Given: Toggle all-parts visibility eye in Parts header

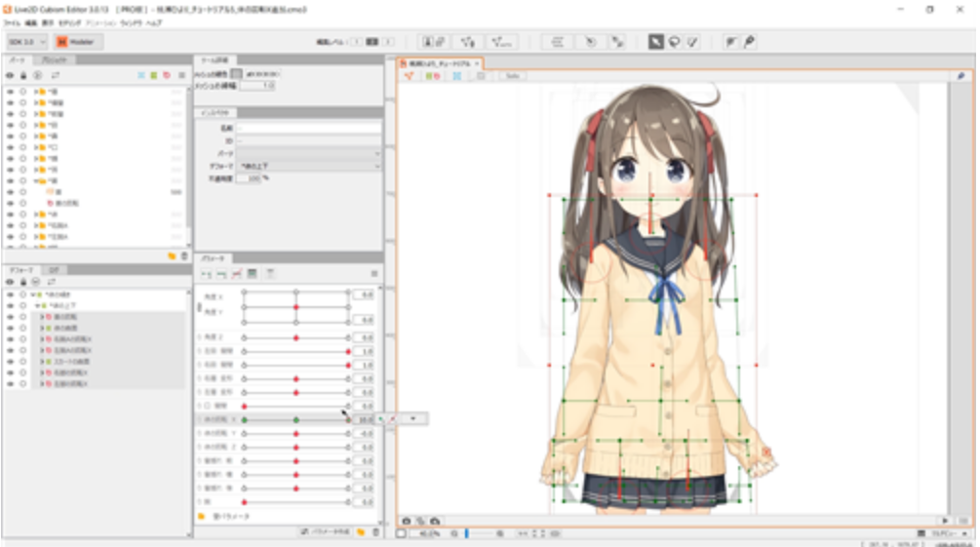Looking at the screenshot, I should (x=10, y=75).
